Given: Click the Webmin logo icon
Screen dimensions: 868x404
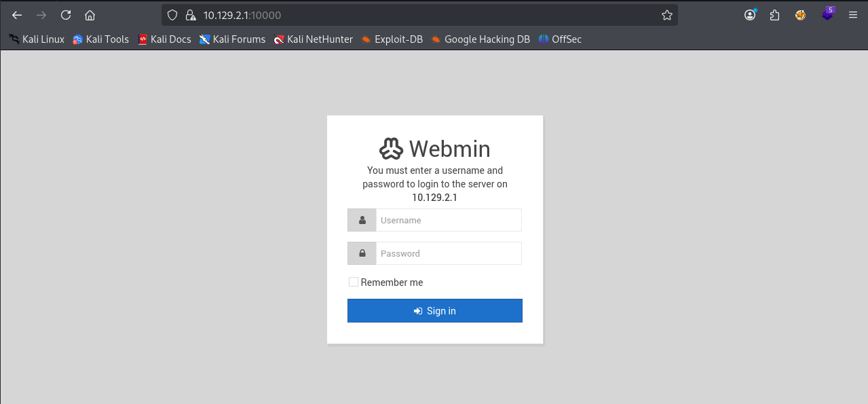Looking at the screenshot, I should point(392,148).
